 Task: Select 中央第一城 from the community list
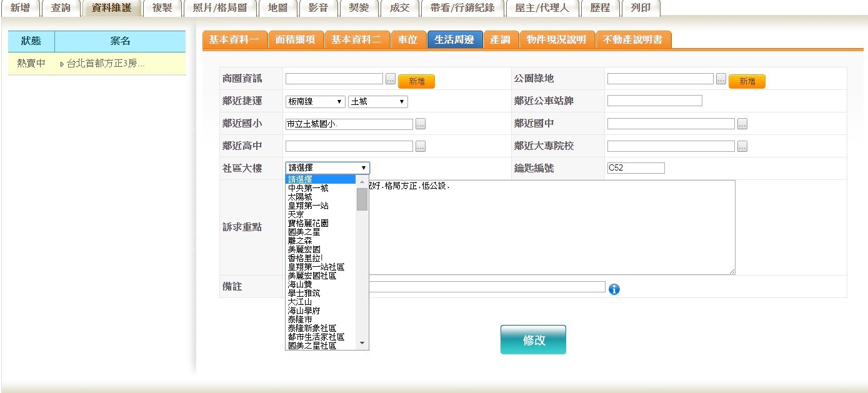tap(308, 188)
